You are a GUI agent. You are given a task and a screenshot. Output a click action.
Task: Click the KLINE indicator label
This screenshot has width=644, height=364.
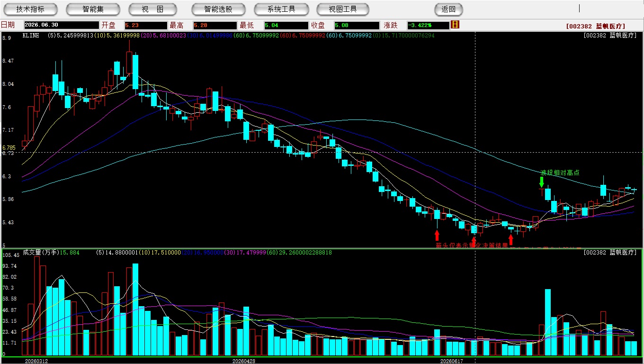point(31,35)
